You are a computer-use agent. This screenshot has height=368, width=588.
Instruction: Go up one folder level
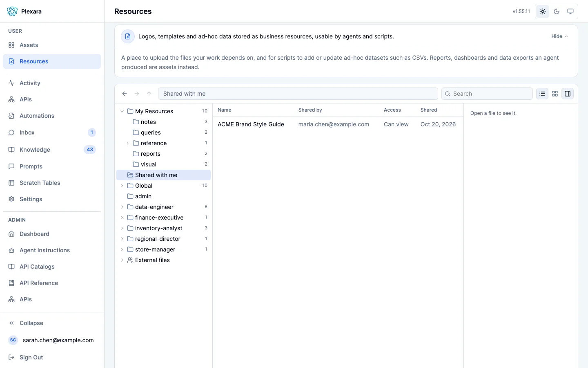pyautogui.click(x=149, y=94)
